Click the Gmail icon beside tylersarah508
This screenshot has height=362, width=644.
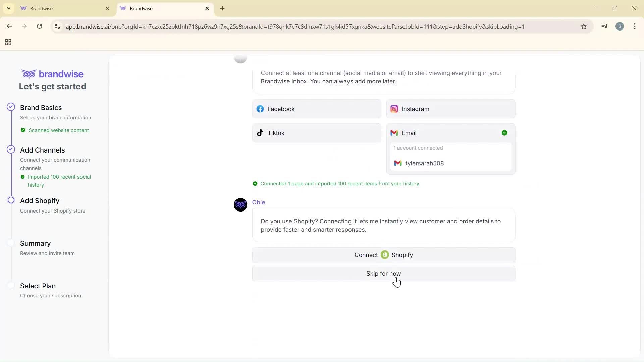tap(398, 163)
